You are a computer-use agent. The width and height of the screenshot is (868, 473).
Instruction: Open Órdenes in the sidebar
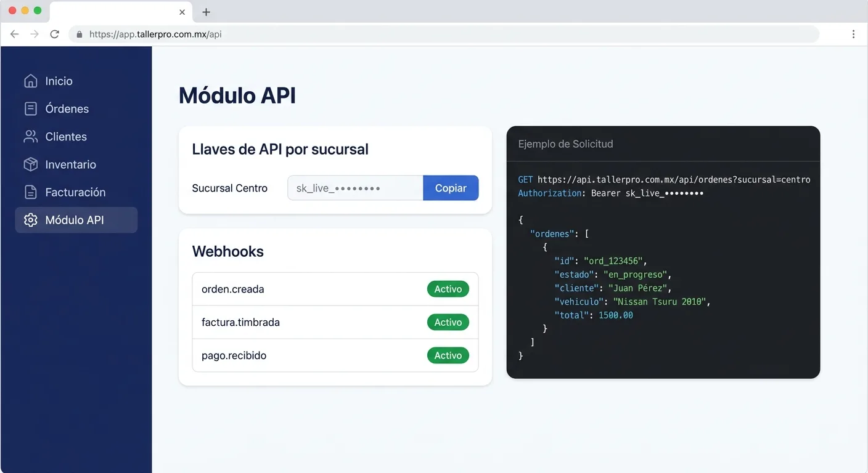click(76, 108)
